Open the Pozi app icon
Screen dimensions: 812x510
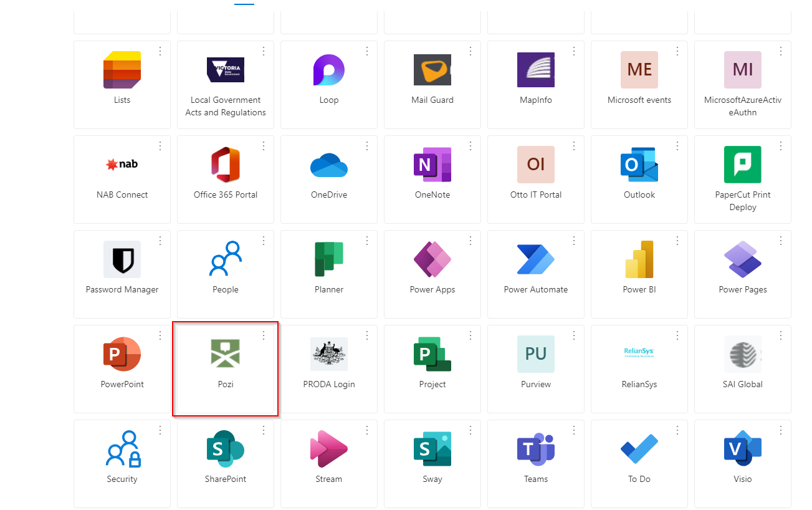point(225,354)
